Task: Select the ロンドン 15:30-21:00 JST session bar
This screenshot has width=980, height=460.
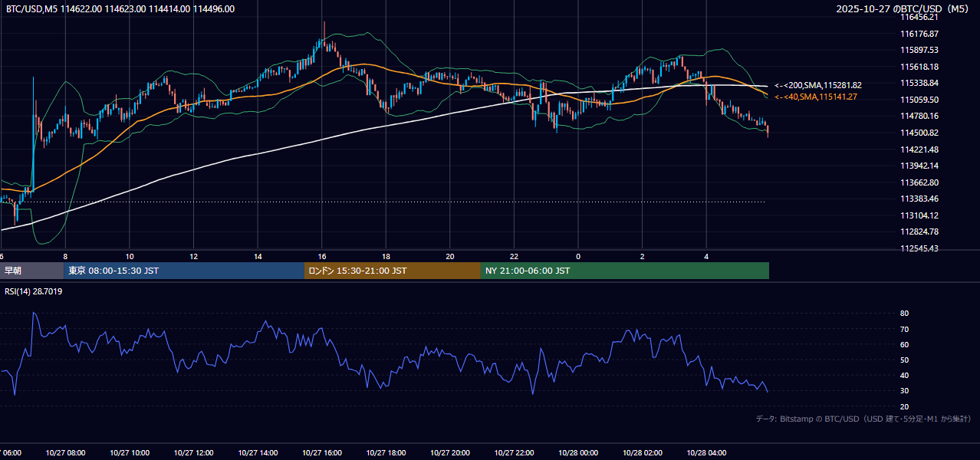Action: [393, 271]
